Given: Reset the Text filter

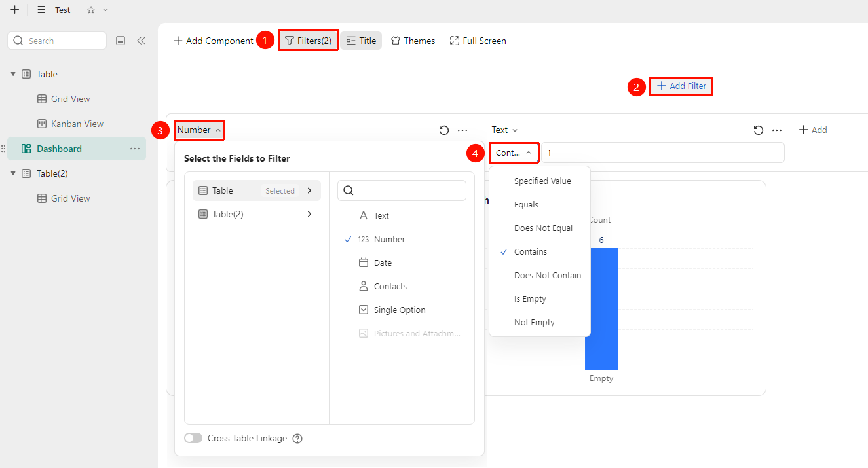Looking at the screenshot, I should pos(759,130).
